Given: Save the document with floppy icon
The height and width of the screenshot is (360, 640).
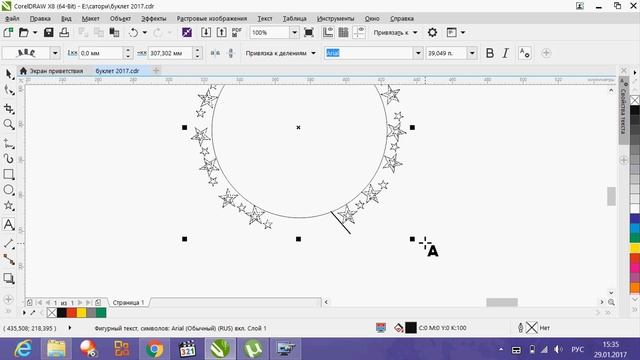Looking at the screenshot, I should pyautogui.click(x=49, y=32).
